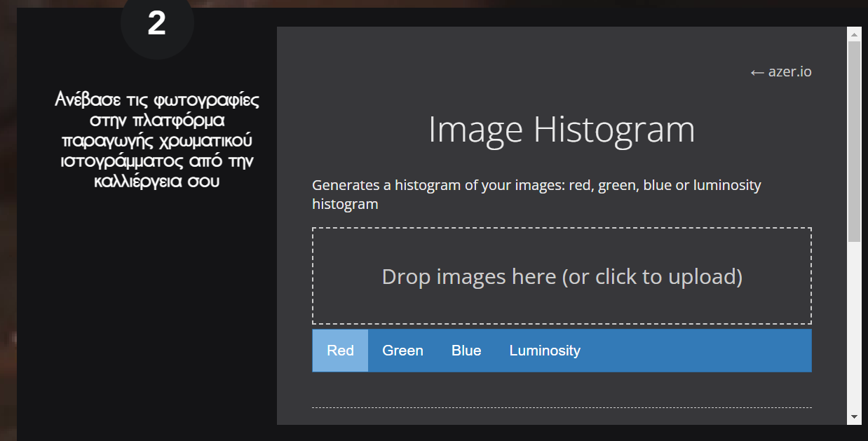Click the dashed divider below the tabs
Image resolution: width=868 pixels, height=441 pixels.
tap(562, 407)
